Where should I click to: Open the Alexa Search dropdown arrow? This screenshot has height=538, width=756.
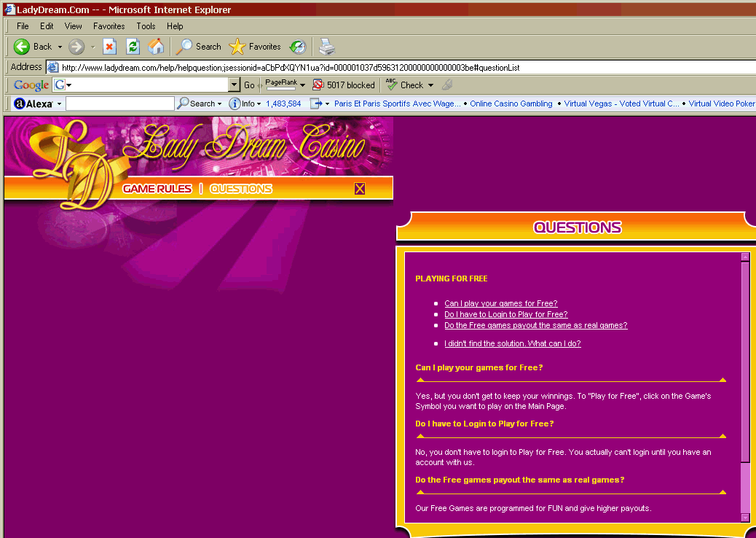point(219,104)
